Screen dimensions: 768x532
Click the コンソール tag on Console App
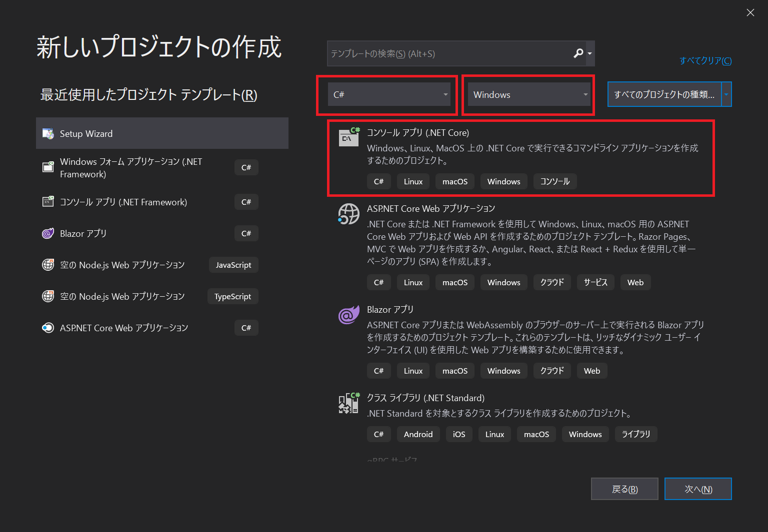point(555,181)
